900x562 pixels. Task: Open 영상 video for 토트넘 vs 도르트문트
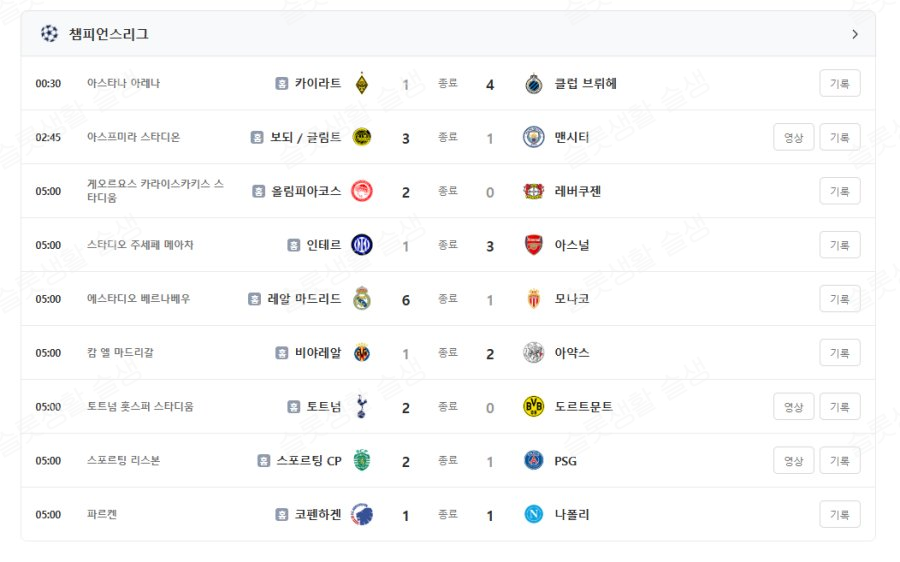click(x=793, y=407)
